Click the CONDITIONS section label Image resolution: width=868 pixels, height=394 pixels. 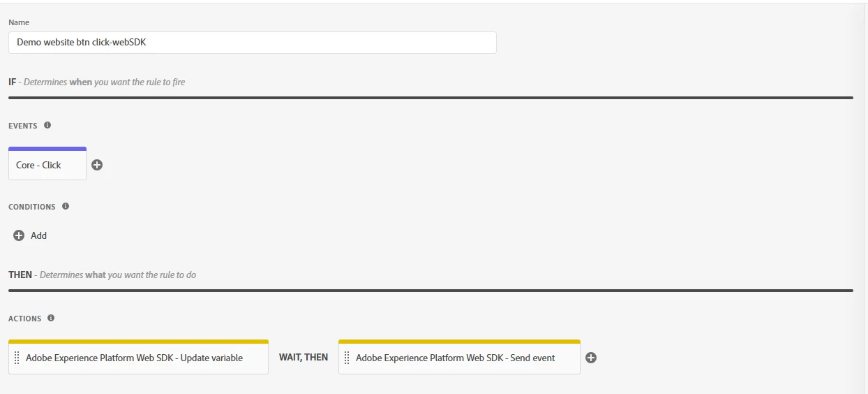(x=32, y=207)
